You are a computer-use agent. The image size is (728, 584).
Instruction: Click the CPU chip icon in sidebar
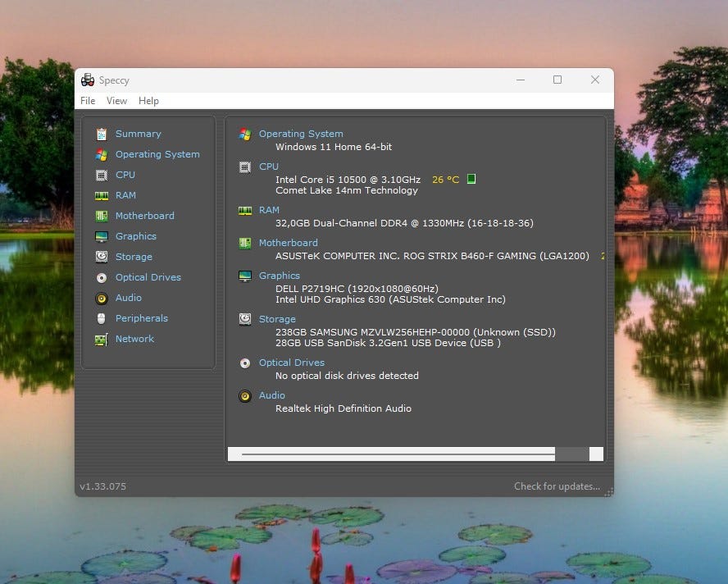(x=102, y=175)
